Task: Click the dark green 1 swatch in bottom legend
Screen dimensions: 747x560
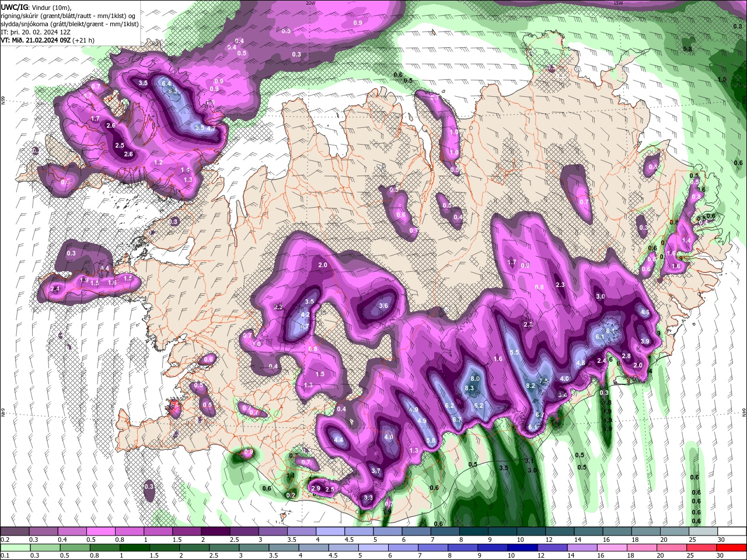Action: click(134, 548)
